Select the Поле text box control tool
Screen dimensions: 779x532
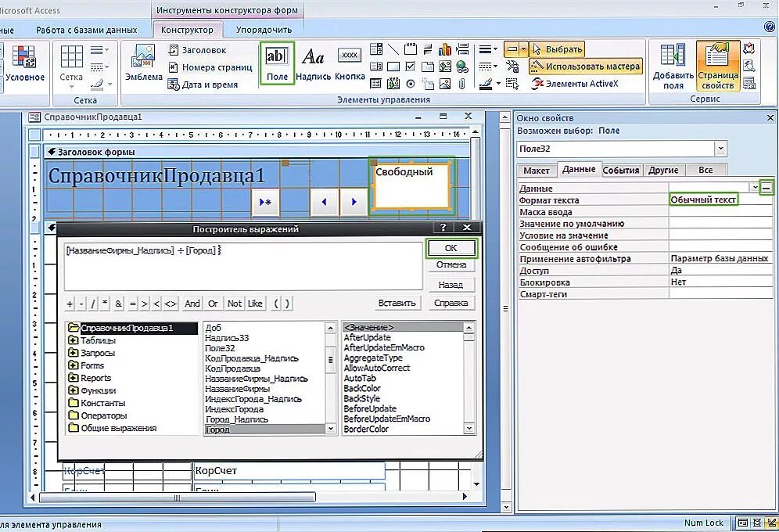[x=277, y=63]
